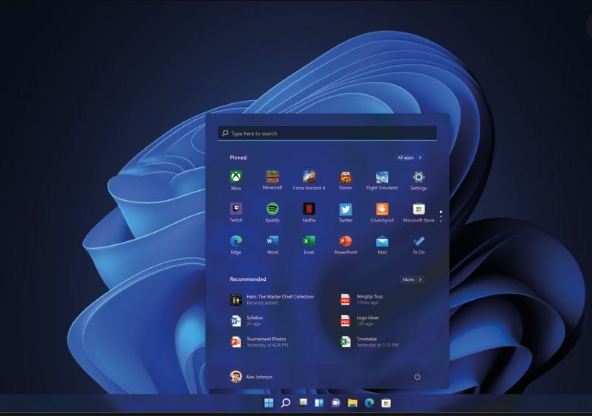This screenshot has width=592, height=416.
Task: Open Microsoft Store in the pinned grid
Action: 418,212
